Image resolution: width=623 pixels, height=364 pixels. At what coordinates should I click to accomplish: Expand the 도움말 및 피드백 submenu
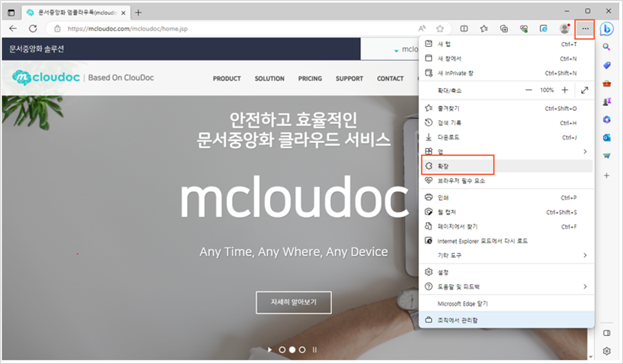click(507, 287)
